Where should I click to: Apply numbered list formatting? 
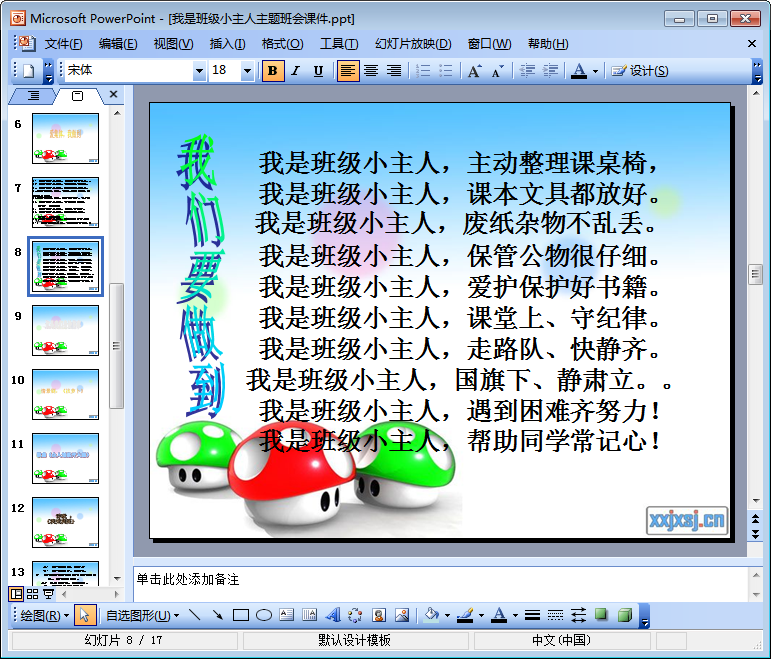tap(423, 71)
